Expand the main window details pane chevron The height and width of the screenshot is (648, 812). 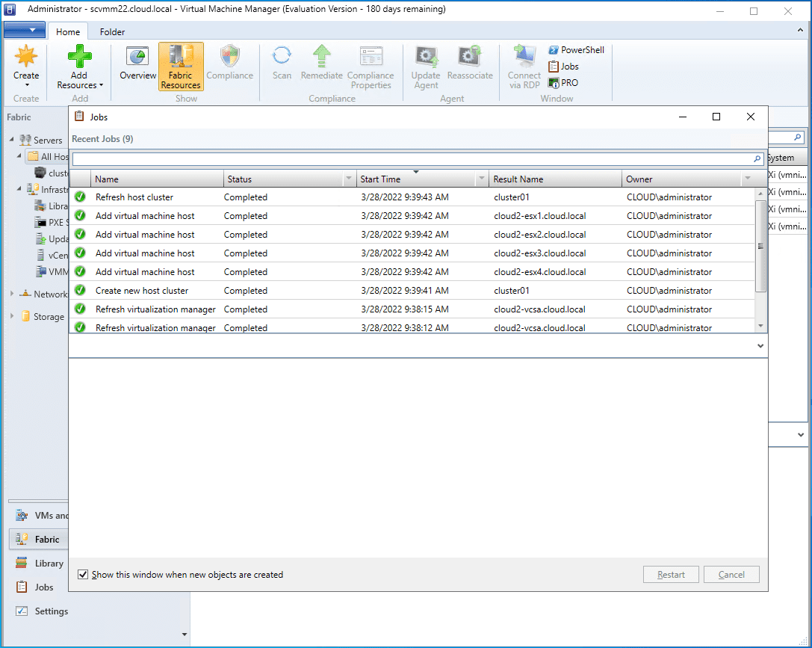tap(801, 434)
